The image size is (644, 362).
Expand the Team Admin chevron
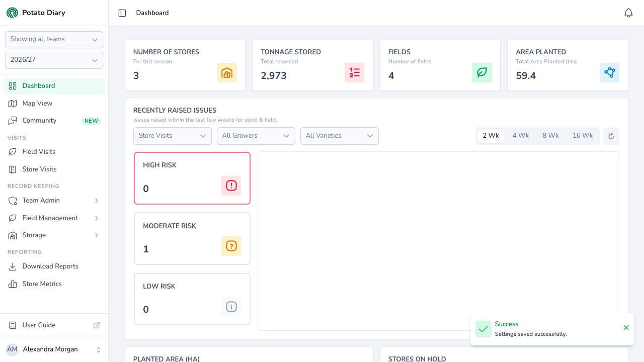tap(97, 201)
